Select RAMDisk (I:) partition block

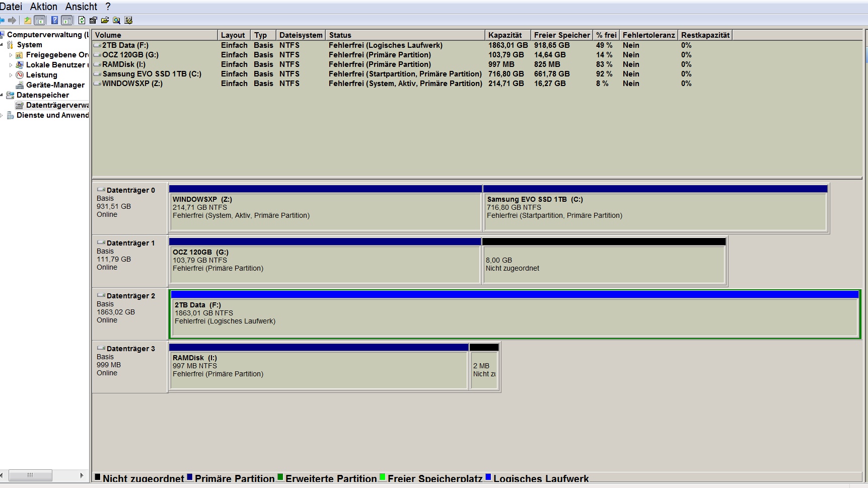click(x=319, y=367)
